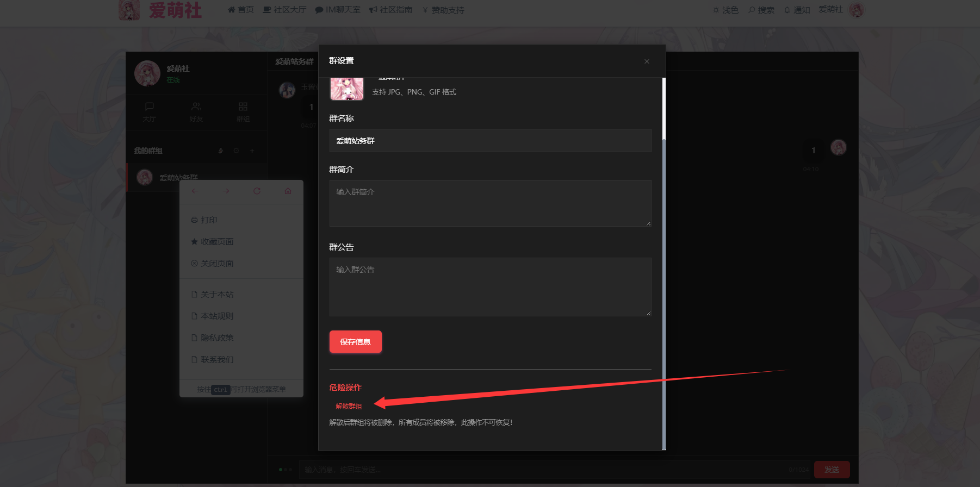
Task: Select 打印 from the context menu
Action: pos(204,220)
